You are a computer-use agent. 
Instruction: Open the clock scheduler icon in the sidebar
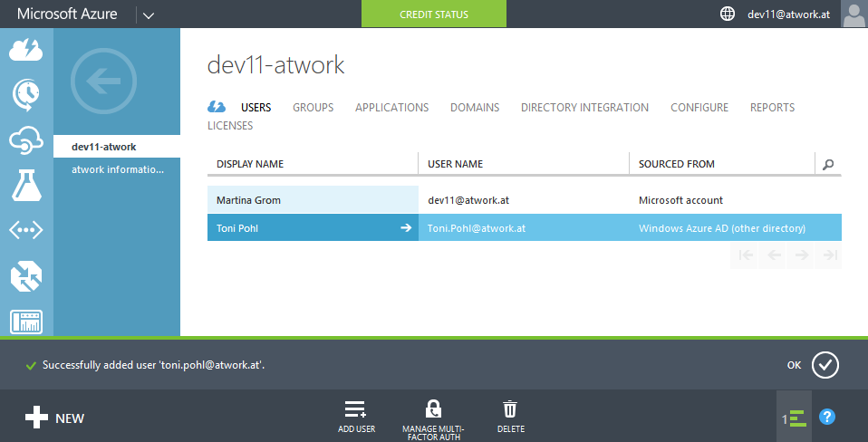coord(26,92)
